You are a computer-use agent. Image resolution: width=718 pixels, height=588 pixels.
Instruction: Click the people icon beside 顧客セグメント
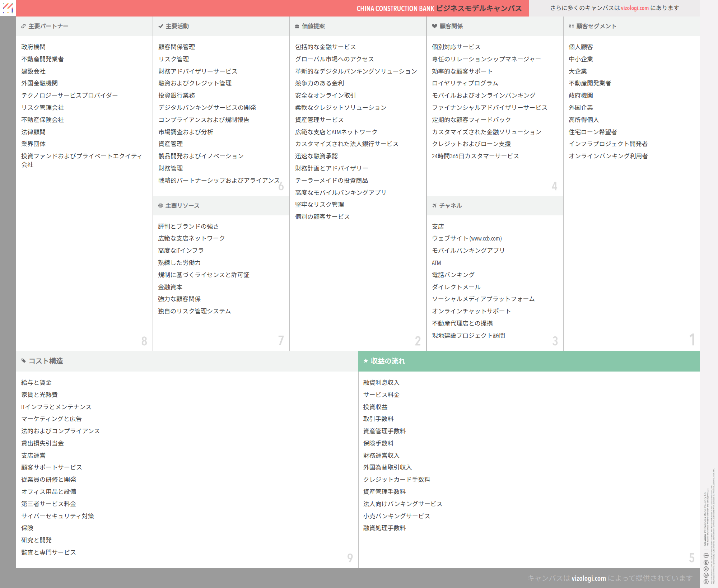(571, 26)
